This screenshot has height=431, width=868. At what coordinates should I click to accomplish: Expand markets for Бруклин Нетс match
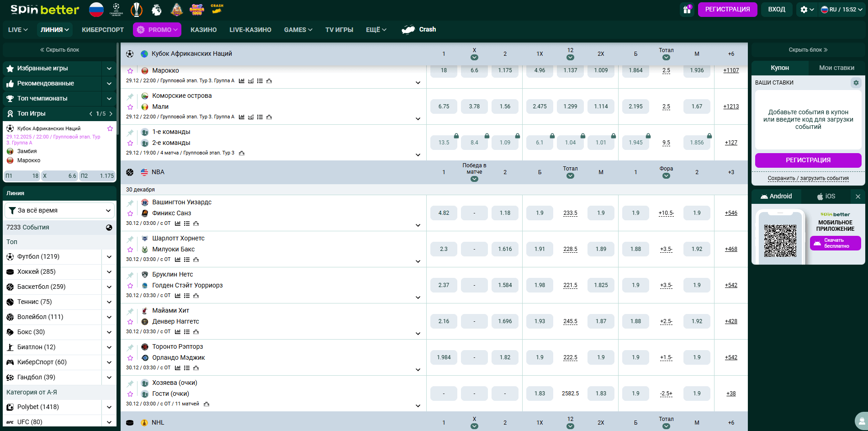(418, 298)
